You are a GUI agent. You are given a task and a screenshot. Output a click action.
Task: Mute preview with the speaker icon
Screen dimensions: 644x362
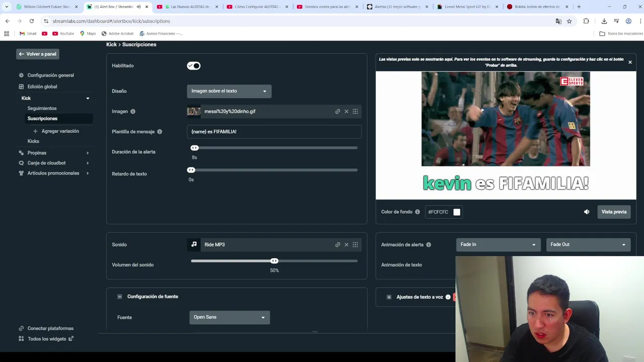pos(587,212)
